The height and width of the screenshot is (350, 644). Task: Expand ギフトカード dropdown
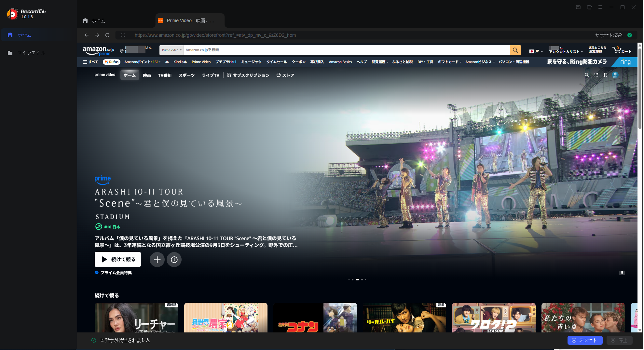(449, 62)
